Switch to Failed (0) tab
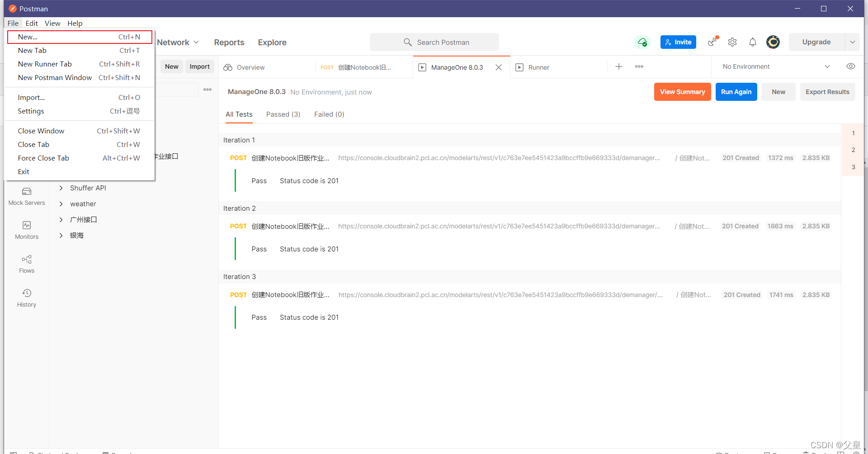868x454 pixels. 329,114
